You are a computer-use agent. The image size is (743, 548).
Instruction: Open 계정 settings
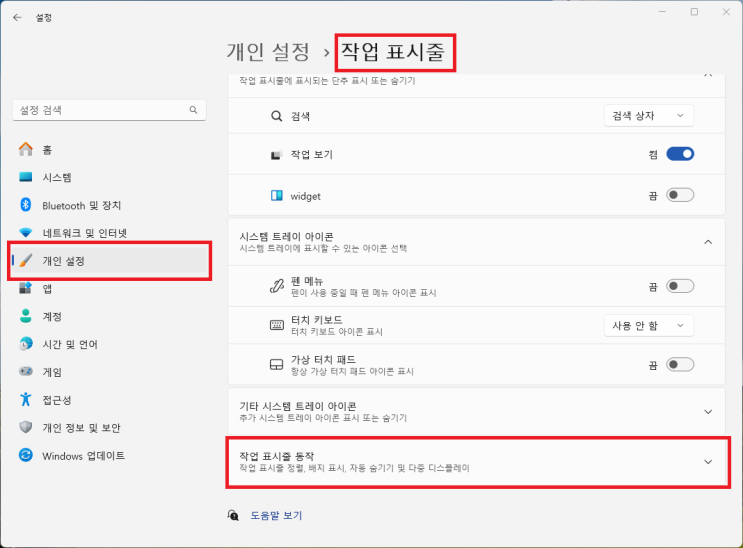(109, 316)
